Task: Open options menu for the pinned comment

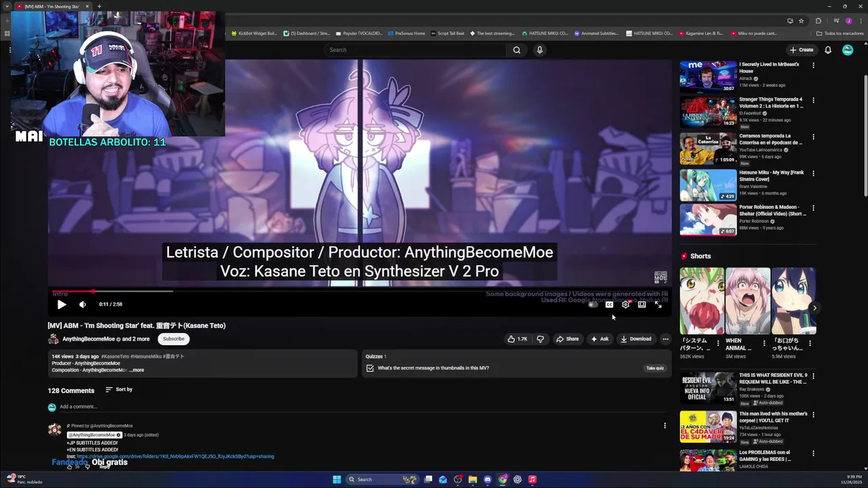Action: [x=665, y=426]
